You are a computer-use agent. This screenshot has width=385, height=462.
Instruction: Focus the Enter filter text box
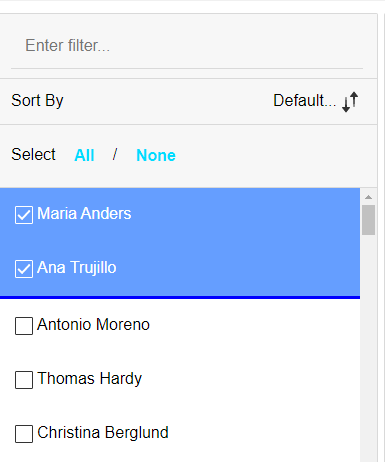tap(187, 46)
